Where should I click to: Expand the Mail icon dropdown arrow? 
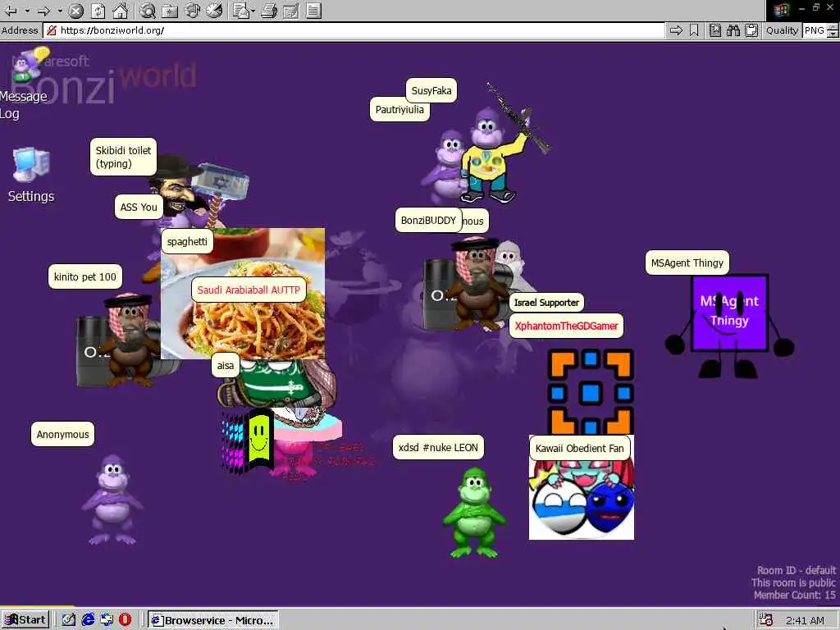click(x=253, y=10)
